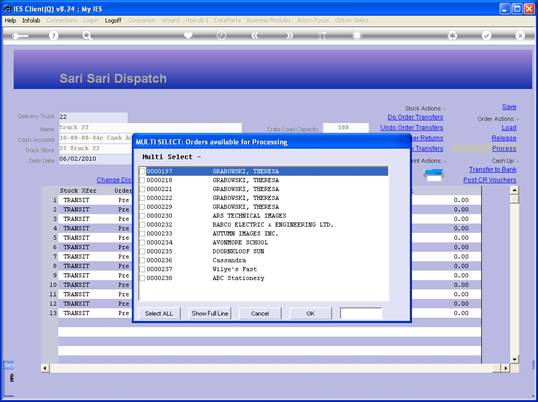Click the key icon in toolbar

[x=21, y=36]
